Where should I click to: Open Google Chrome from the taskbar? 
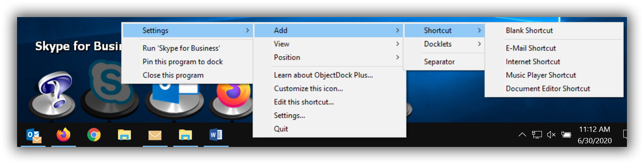(x=94, y=135)
